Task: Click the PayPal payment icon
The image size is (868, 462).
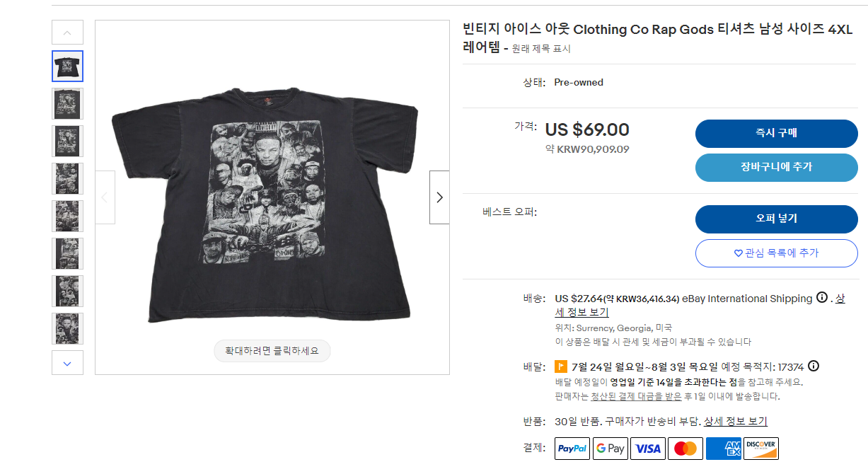Action: point(572,449)
